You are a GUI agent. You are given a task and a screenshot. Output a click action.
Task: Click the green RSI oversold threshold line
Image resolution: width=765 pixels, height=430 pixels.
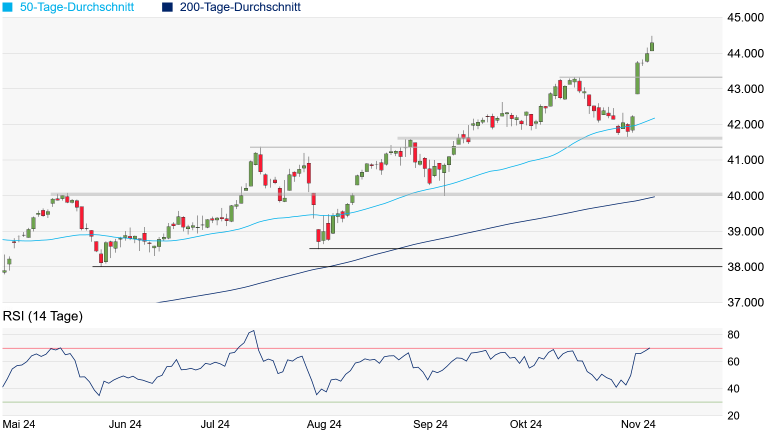click(x=400, y=402)
